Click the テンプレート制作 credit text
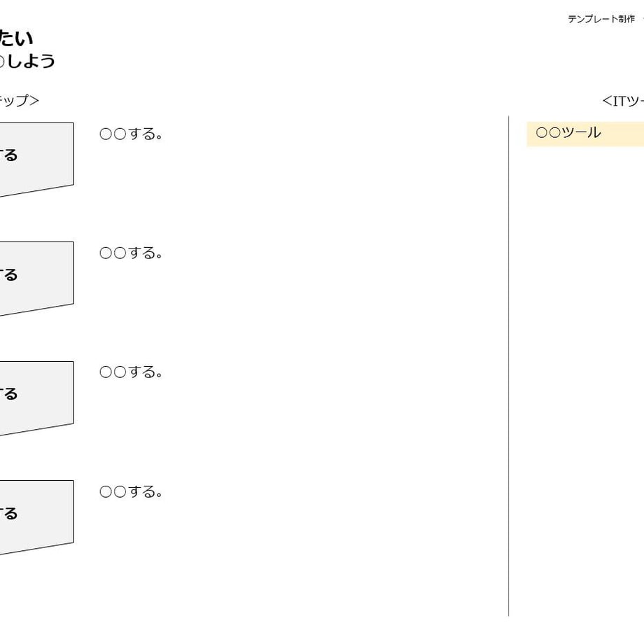This screenshot has width=644, height=644. pos(601,19)
